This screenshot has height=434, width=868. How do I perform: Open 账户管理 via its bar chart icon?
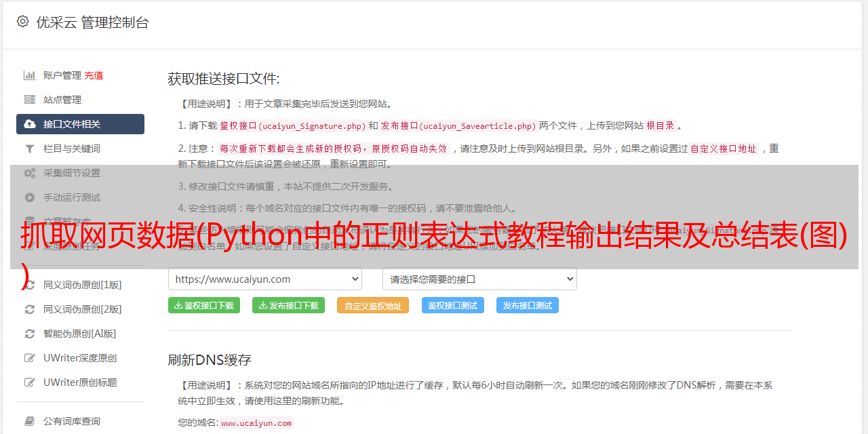click(x=30, y=75)
